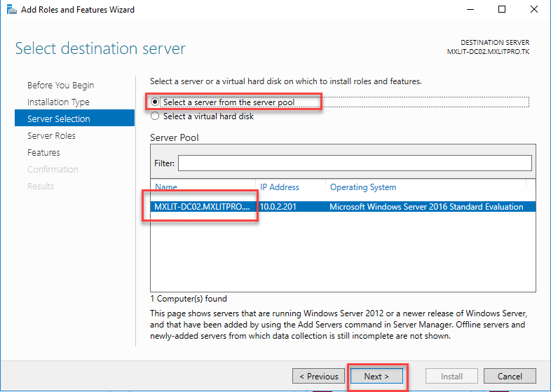Open the Installation Type step
The height and width of the screenshot is (392, 551).
58,102
